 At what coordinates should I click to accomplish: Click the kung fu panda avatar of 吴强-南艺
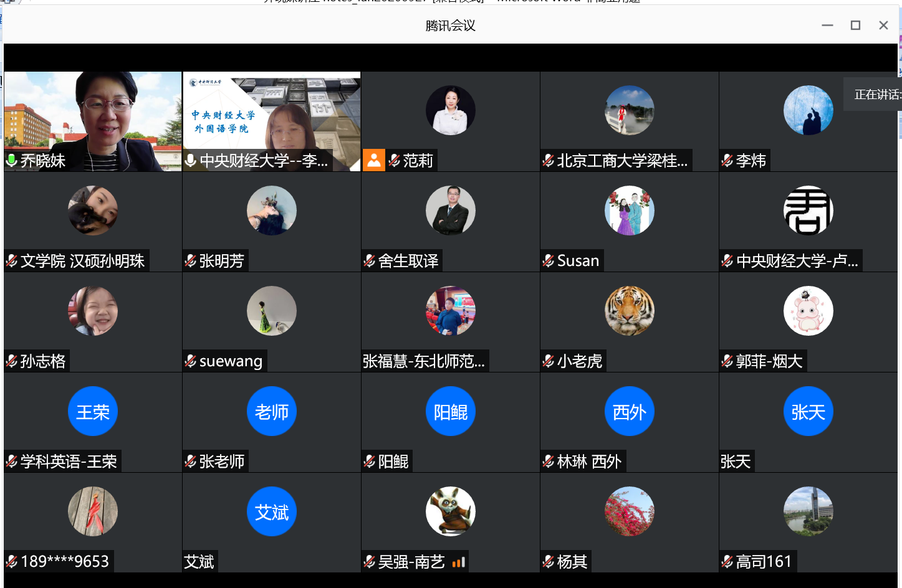tap(451, 511)
